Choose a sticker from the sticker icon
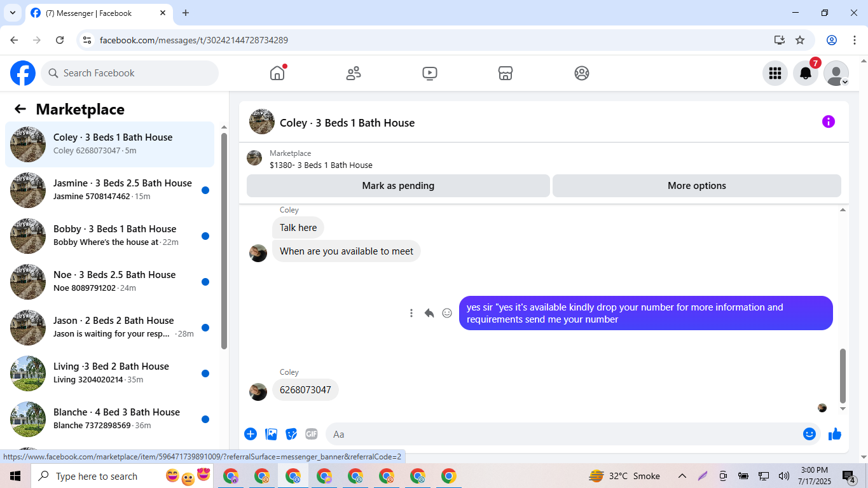The width and height of the screenshot is (868, 488). [291, 434]
